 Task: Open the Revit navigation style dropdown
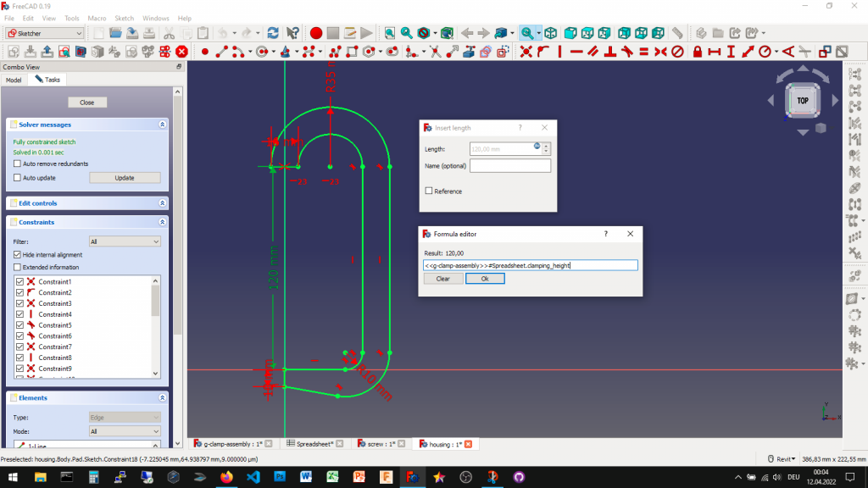[781, 458]
